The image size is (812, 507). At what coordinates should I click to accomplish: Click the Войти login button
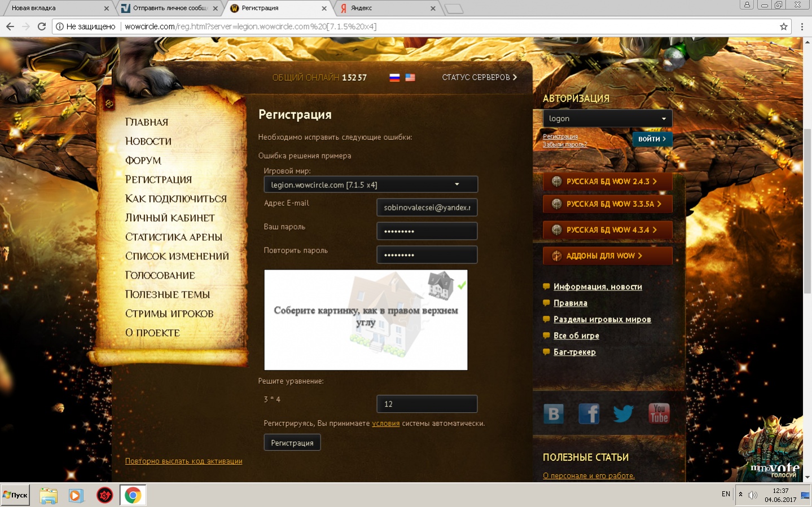point(652,139)
